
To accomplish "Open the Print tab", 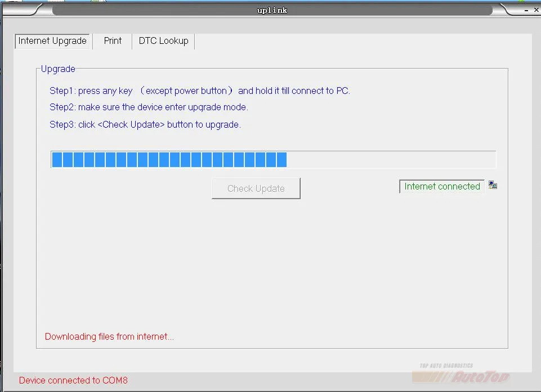I will (x=113, y=41).
